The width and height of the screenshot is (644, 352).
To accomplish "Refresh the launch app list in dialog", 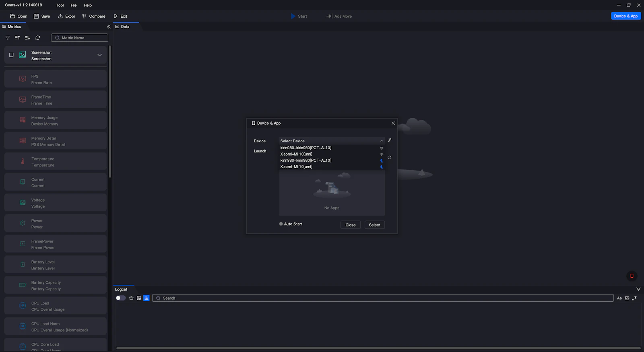I will pos(389,158).
